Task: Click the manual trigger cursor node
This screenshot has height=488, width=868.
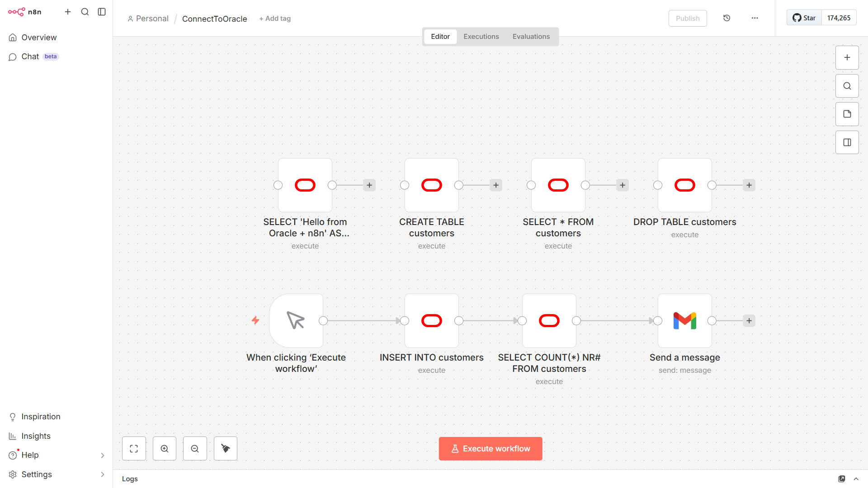Action: (296, 321)
